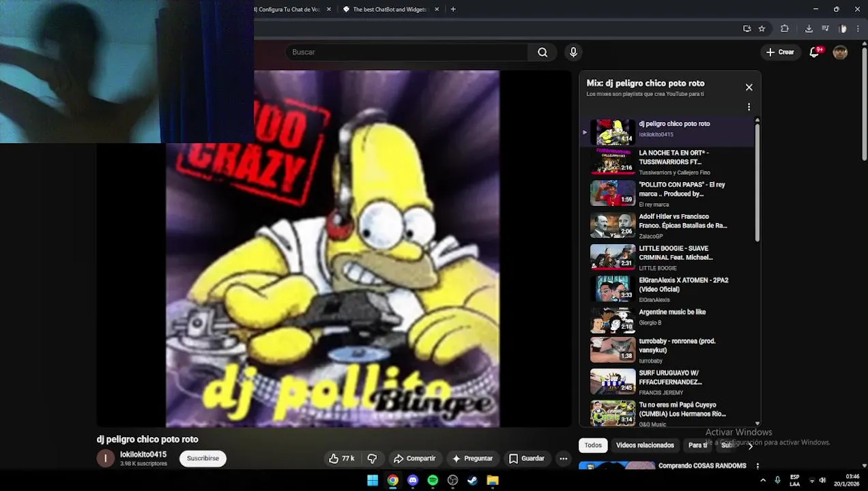Play Tu no eres mi Papá Cuyeyo item
868x491 pixels.
pyautogui.click(x=667, y=413)
